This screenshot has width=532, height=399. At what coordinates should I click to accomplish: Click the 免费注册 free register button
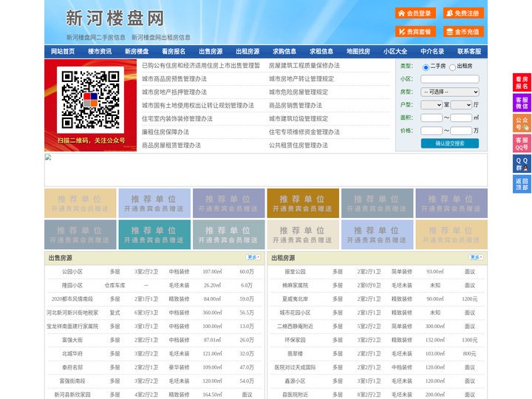point(463,13)
